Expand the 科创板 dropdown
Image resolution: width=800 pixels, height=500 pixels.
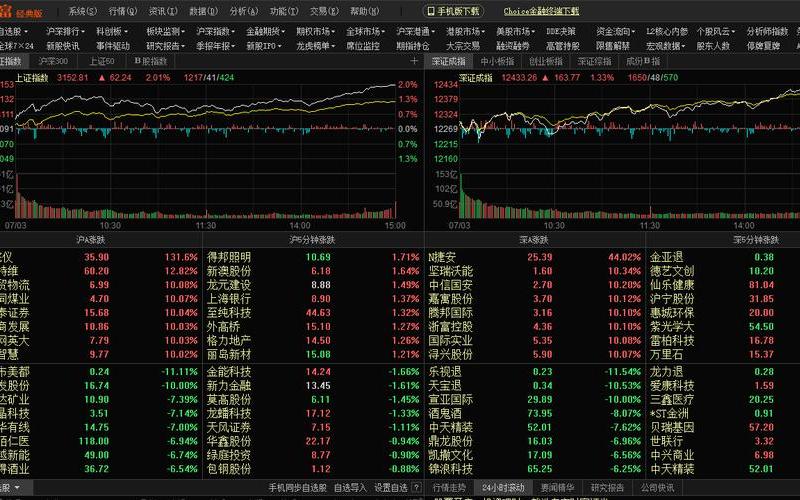point(112,32)
